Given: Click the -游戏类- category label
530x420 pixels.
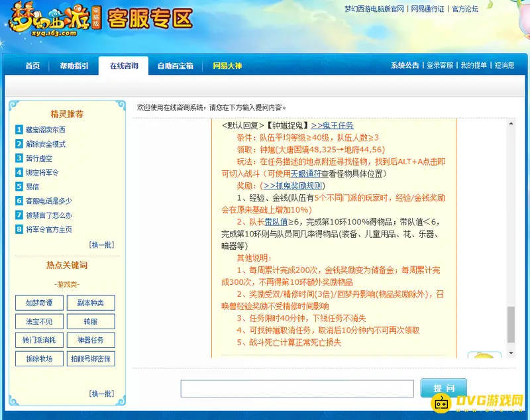Looking at the screenshot, I should 67,284.
